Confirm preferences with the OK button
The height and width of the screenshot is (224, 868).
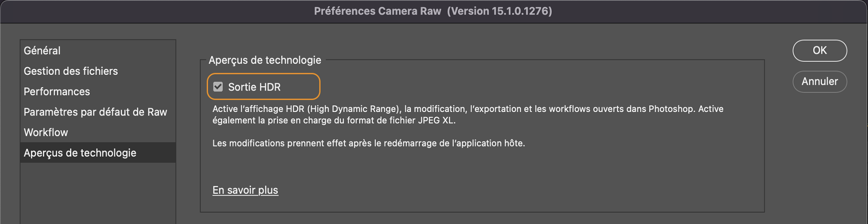(819, 51)
